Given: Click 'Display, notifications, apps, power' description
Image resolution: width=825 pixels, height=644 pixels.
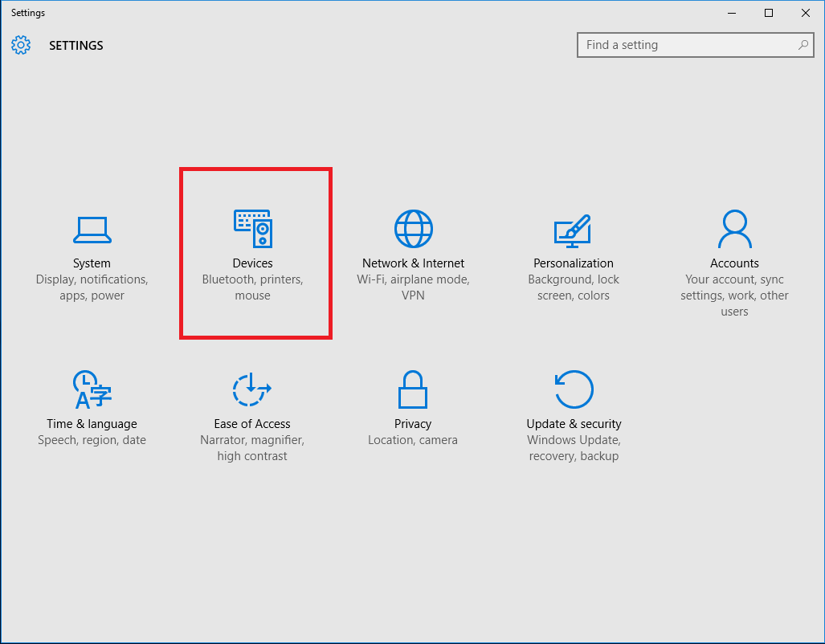Looking at the screenshot, I should click(92, 287).
